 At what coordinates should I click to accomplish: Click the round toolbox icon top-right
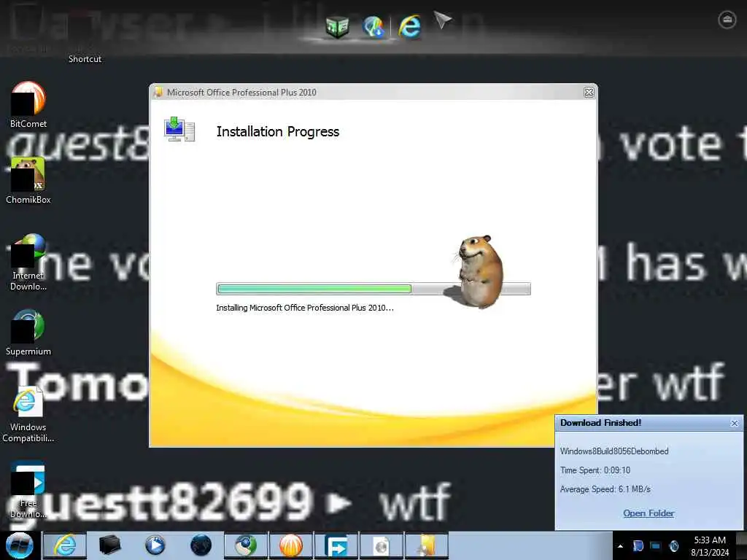click(727, 20)
